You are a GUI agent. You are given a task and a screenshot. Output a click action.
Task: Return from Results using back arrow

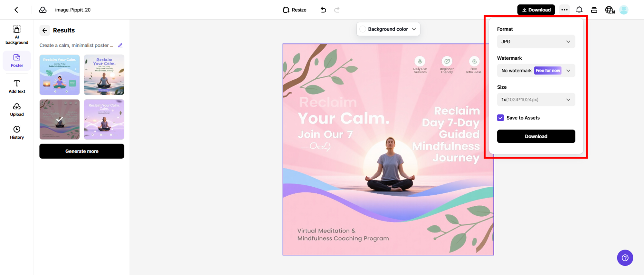(x=45, y=30)
